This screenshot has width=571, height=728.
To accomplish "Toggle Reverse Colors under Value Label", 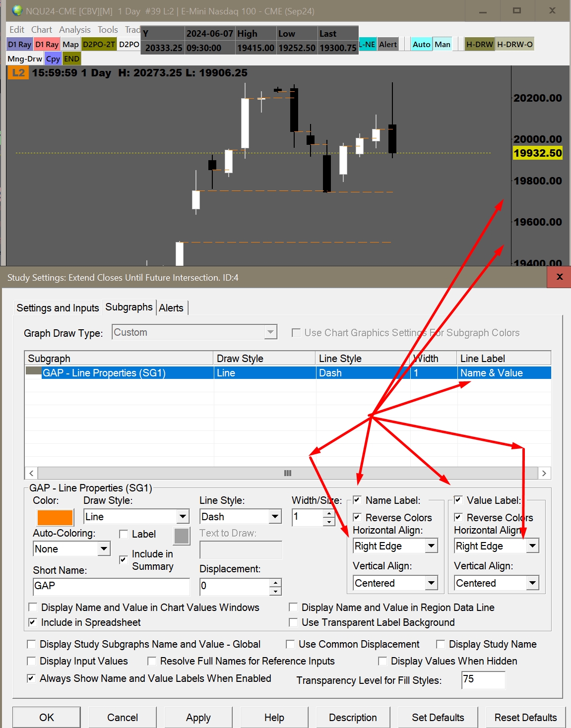I will point(458,517).
